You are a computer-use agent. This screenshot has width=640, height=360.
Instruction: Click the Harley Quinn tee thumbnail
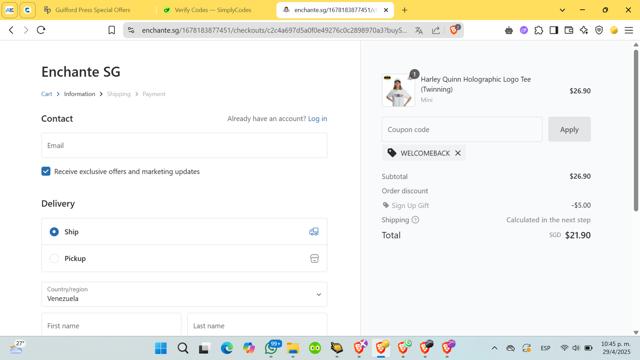pos(398,90)
